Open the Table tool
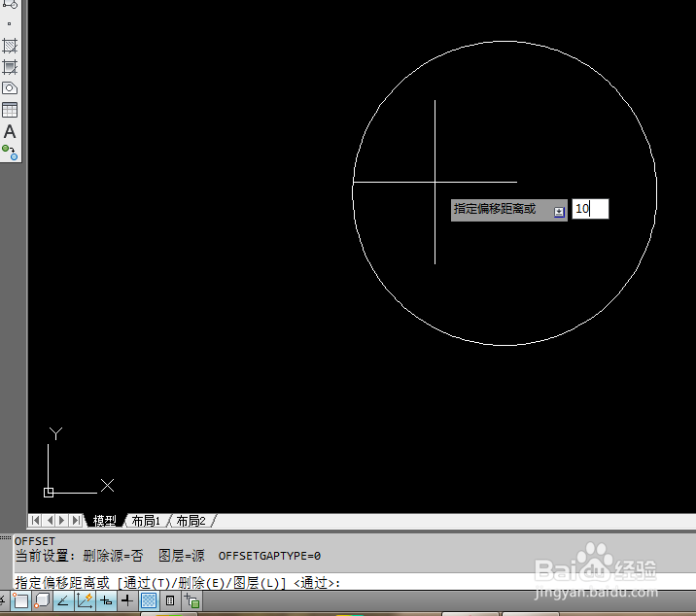The image size is (696, 616). click(10, 110)
